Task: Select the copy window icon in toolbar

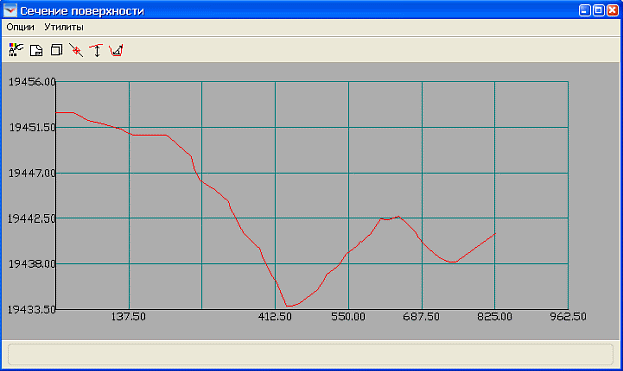Action: coord(56,50)
